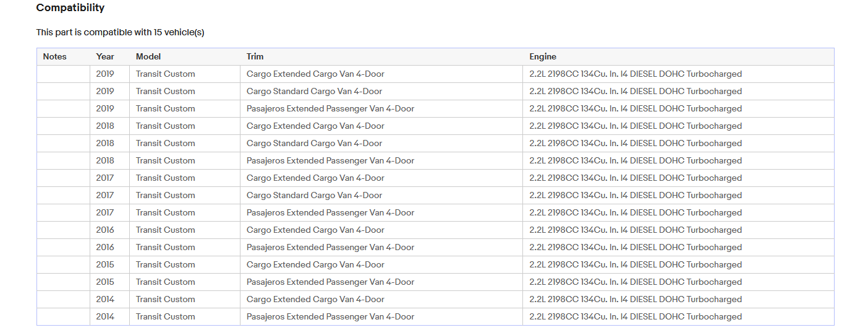Select 2019 Cargo Extended Cargo Van trim cell
This screenshot has width=868, height=330.
point(315,74)
